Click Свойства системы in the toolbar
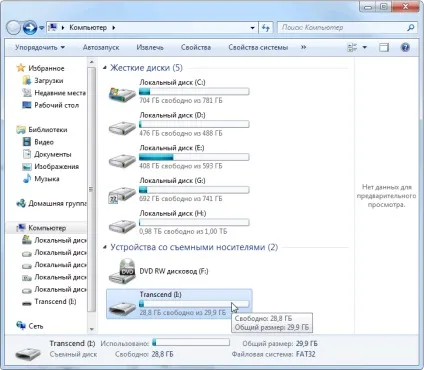424x370 pixels. [x=258, y=47]
